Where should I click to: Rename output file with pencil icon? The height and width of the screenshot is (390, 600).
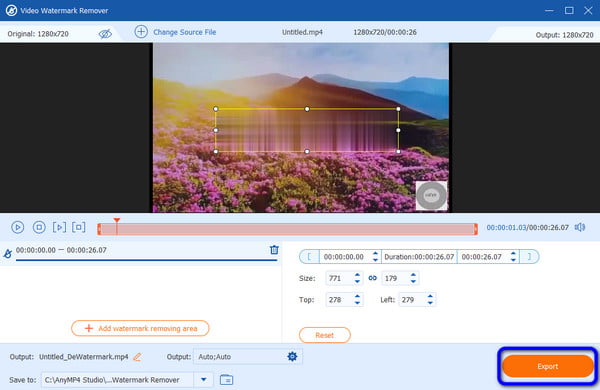click(137, 357)
